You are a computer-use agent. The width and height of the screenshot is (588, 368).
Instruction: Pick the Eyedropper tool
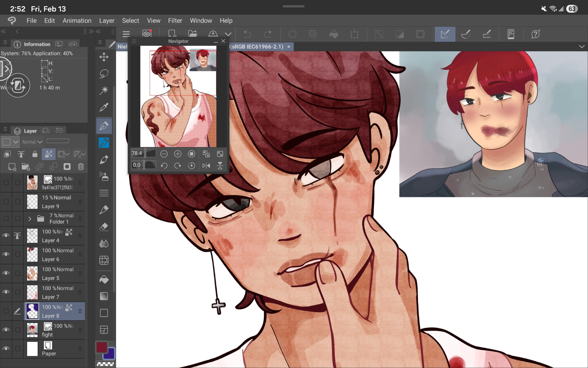(104, 107)
